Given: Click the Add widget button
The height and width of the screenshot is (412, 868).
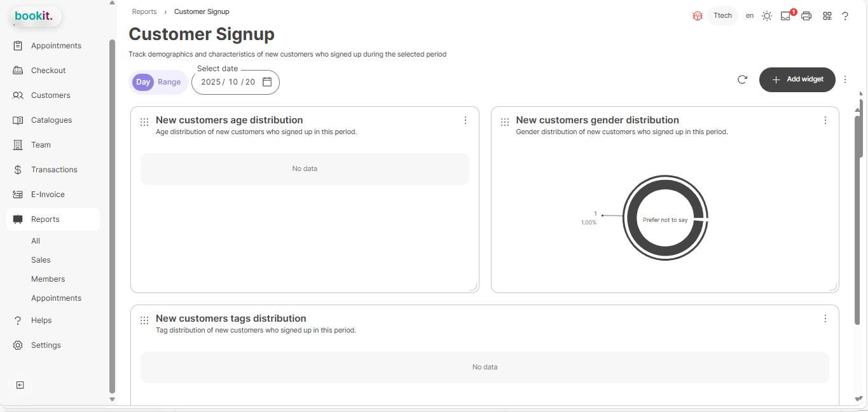Looking at the screenshot, I should (797, 79).
